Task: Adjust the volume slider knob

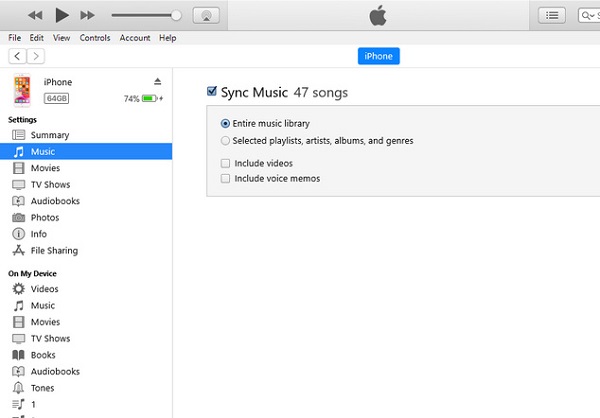Action: 176,15
